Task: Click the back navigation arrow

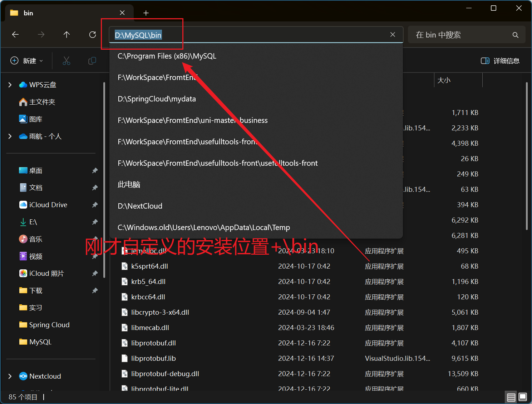Action: (15, 34)
